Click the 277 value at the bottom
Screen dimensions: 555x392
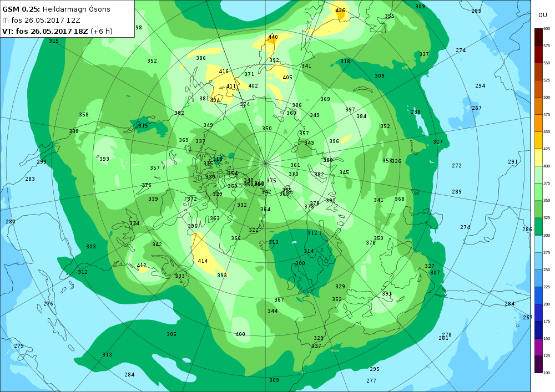[x=371, y=381]
